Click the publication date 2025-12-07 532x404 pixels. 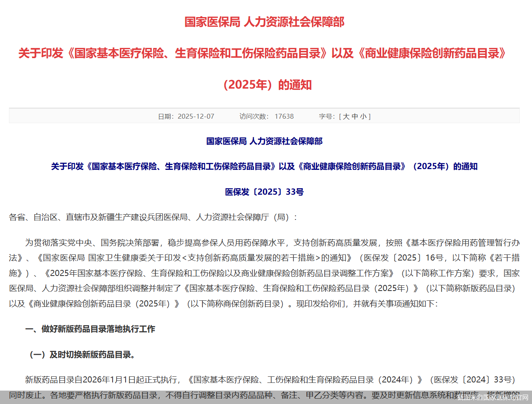[196, 116]
